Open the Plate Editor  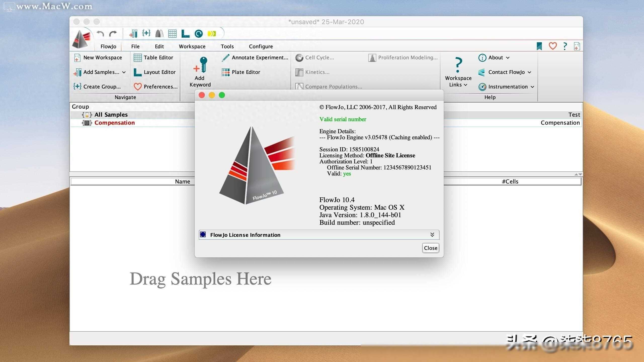click(x=241, y=72)
